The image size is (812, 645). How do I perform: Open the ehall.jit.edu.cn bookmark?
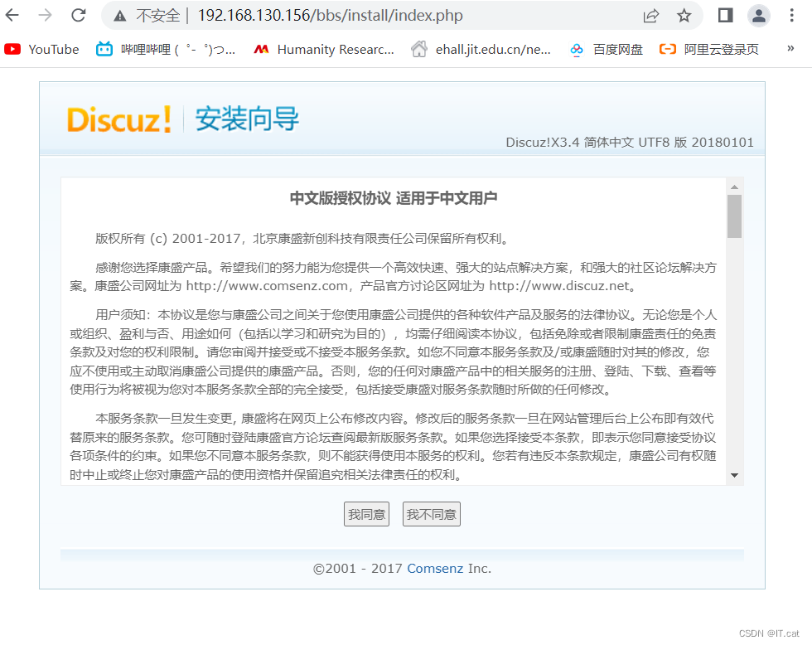coord(481,49)
